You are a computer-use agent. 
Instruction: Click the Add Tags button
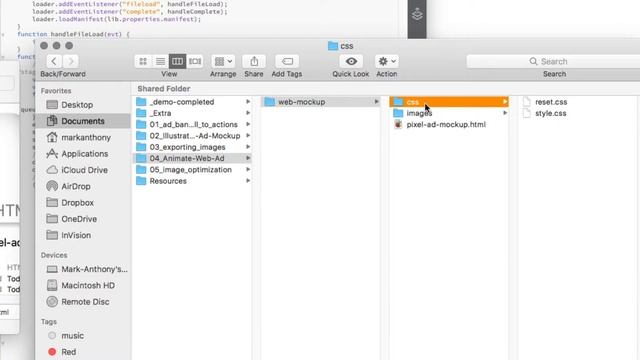pos(287,61)
